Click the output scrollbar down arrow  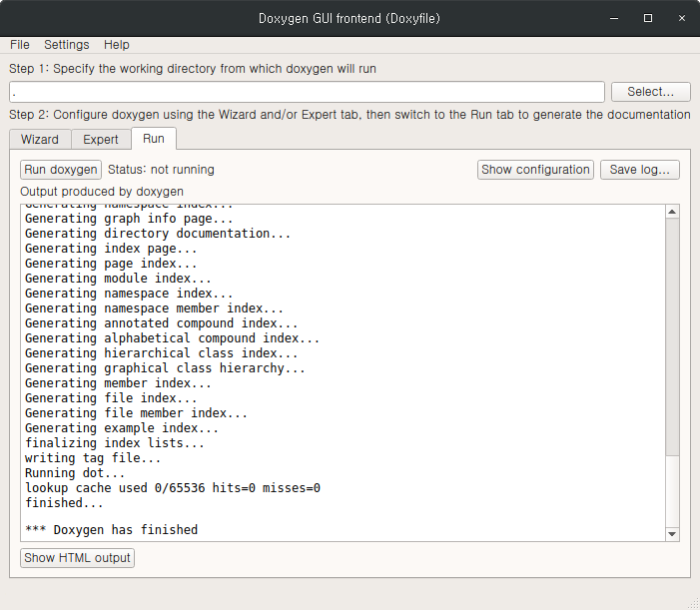click(x=672, y=534)
